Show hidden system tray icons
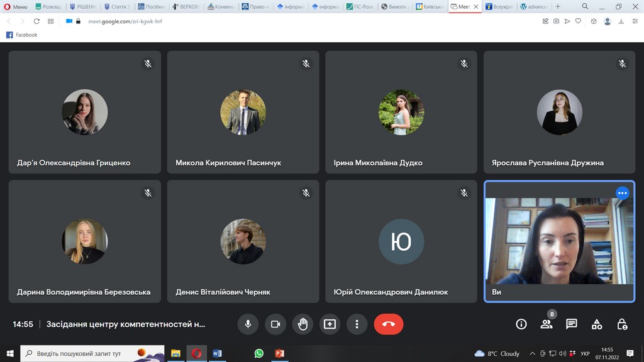 pyautogui.click(x=533, y=353)
